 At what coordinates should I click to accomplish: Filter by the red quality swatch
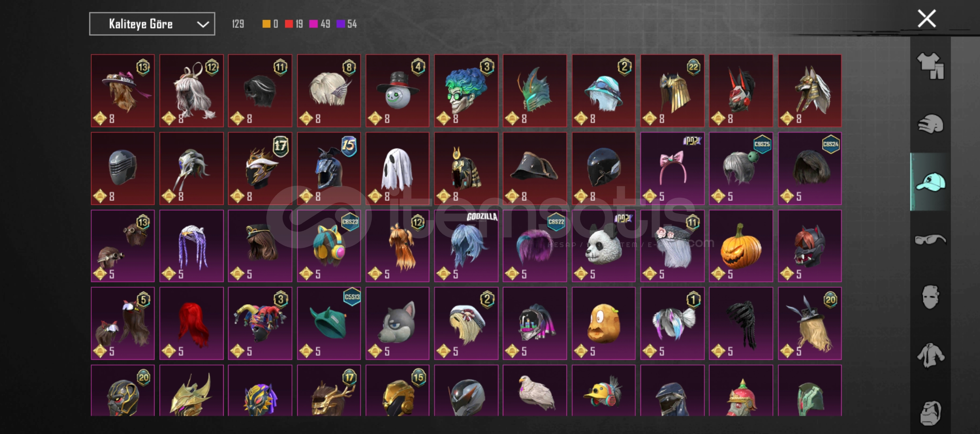pos(289,24)
